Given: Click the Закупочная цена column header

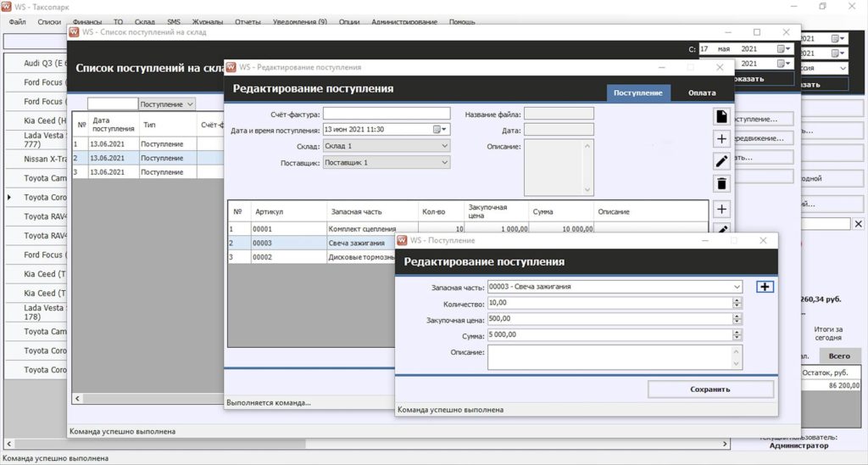Looking at the screenshot, I should coord(495,211).
